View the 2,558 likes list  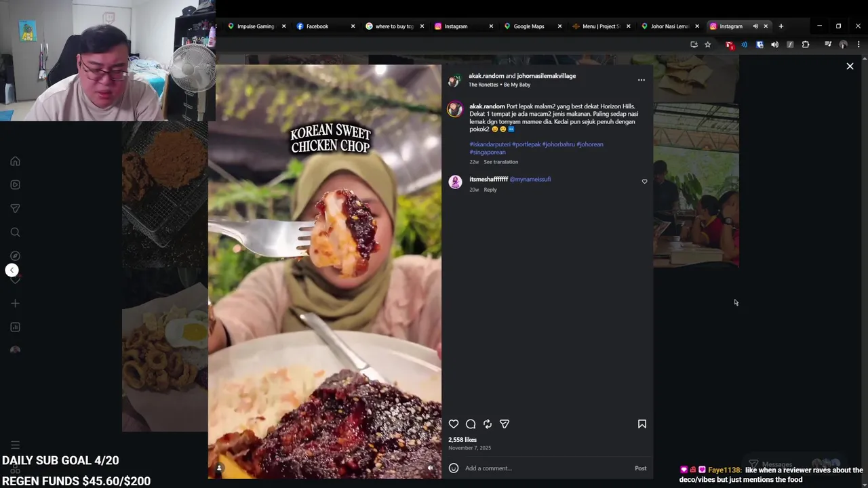tap(462, 440)
